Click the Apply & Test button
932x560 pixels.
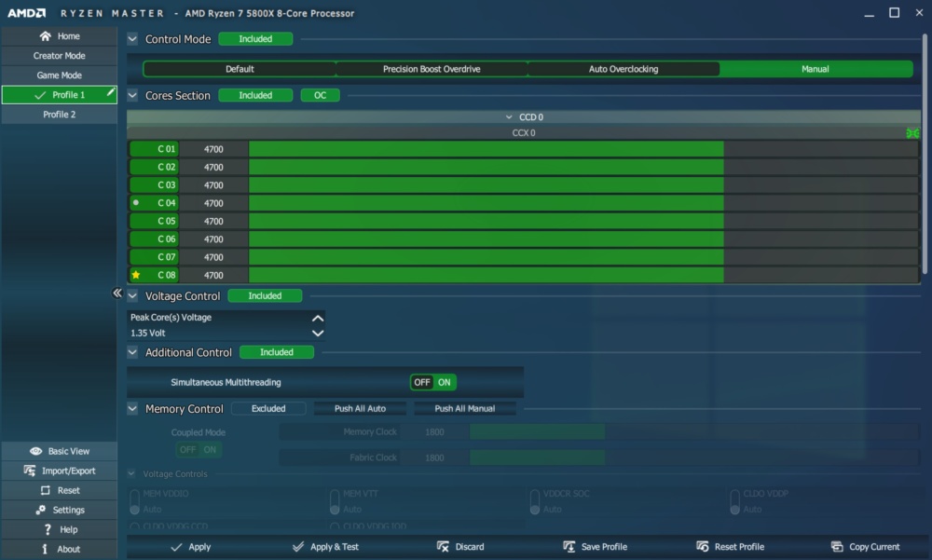325,546
